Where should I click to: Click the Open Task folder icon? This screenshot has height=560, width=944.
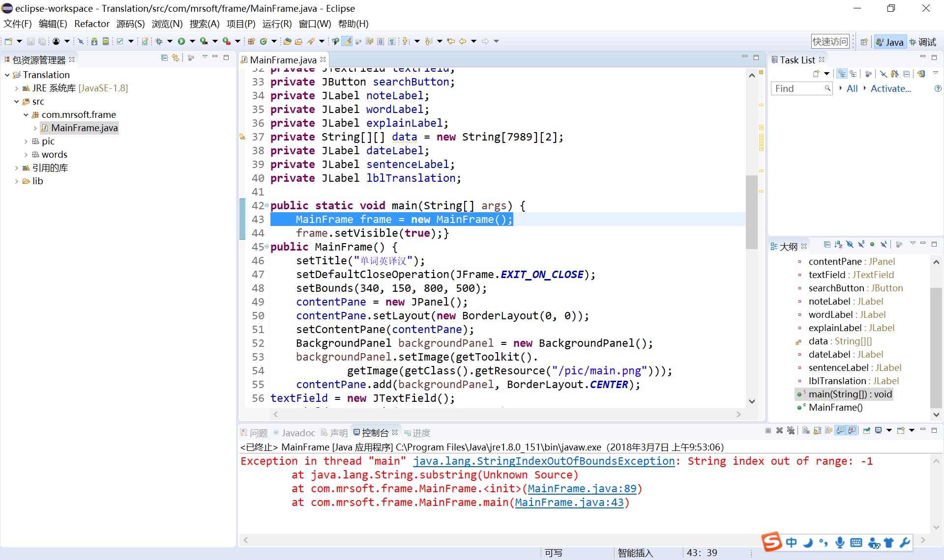(298, 41)
